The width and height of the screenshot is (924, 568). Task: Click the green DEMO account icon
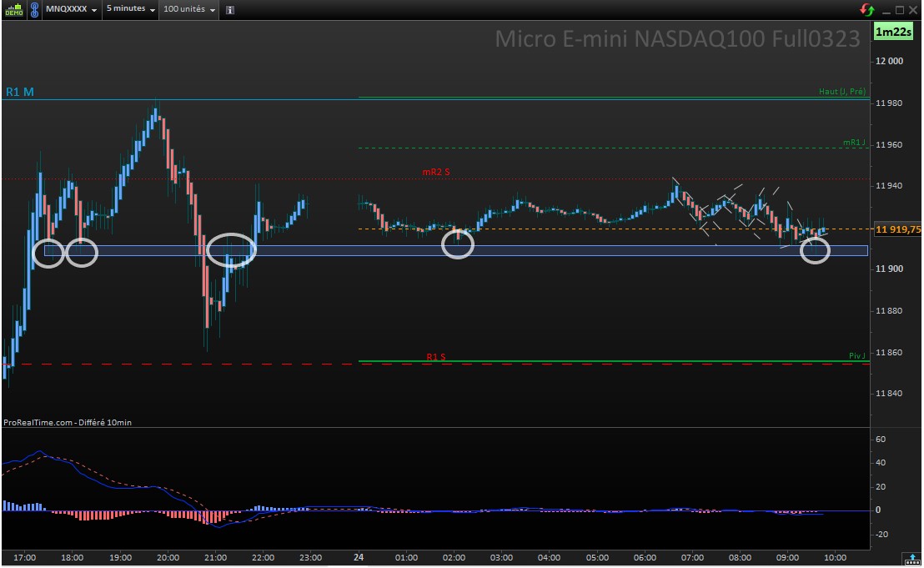(13, 9)
